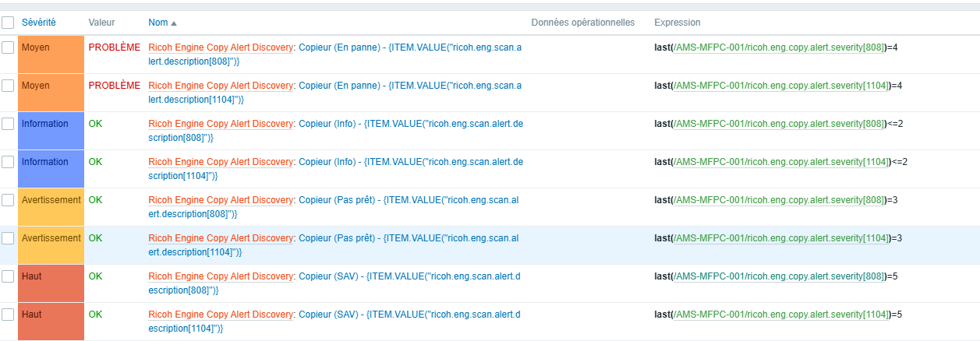Check the box for Copieur (Pas prêt) [1104] row
Screen dimensions: 980x341
pyautogui.click(x=8, y=238)
